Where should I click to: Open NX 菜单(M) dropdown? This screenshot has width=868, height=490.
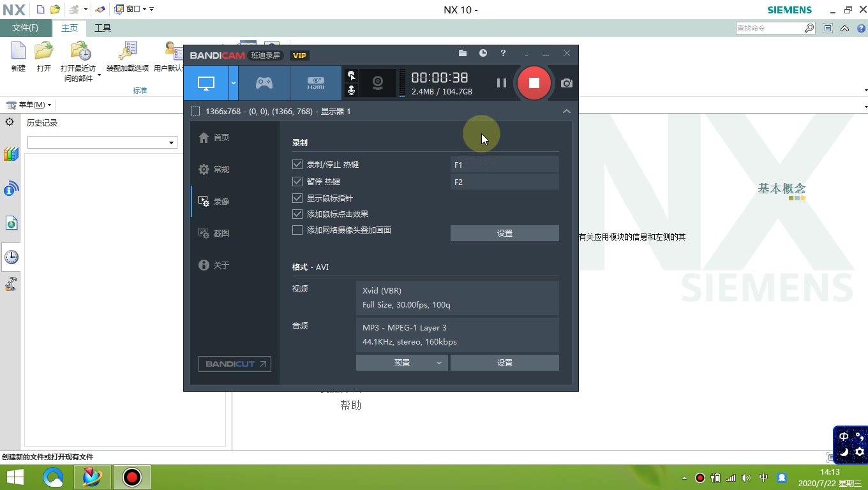click(29, 105)
